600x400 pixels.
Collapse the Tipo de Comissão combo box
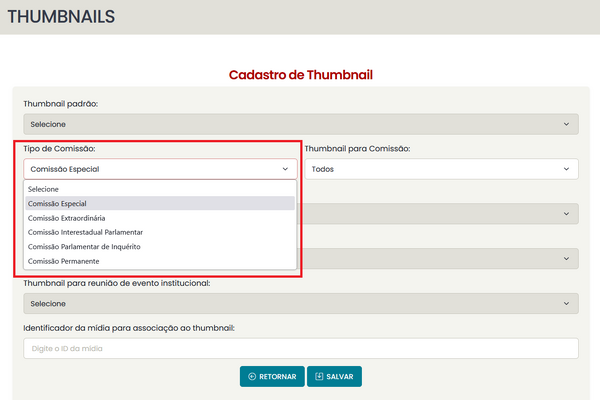[160, 169]
